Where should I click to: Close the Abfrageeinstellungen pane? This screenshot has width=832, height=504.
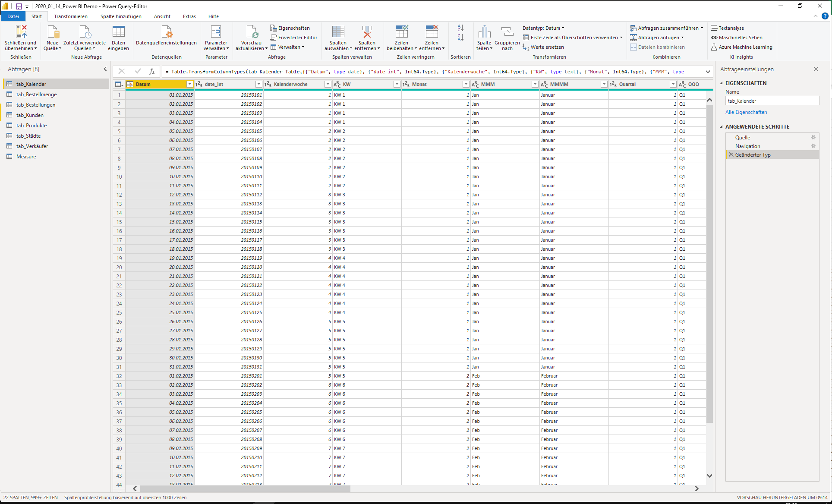[816, 69]
